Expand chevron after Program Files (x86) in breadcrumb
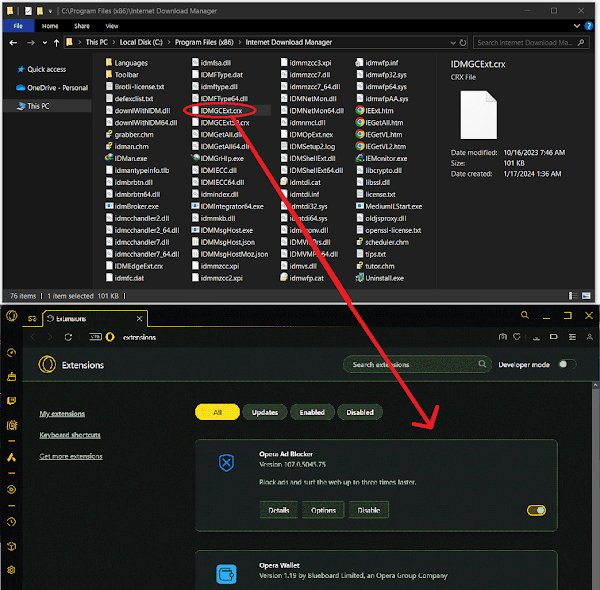The height and width of the screenshot is (590, 600). coord(240,42)
